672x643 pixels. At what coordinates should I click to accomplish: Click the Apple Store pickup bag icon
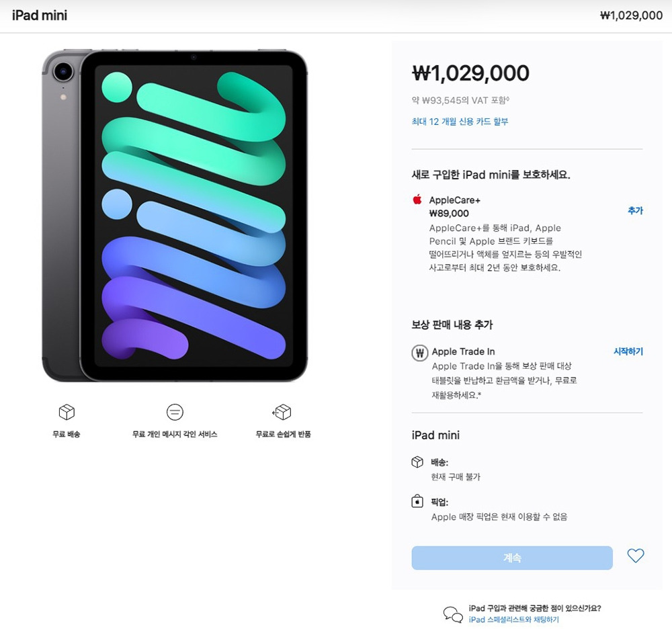tap(417, 501)
